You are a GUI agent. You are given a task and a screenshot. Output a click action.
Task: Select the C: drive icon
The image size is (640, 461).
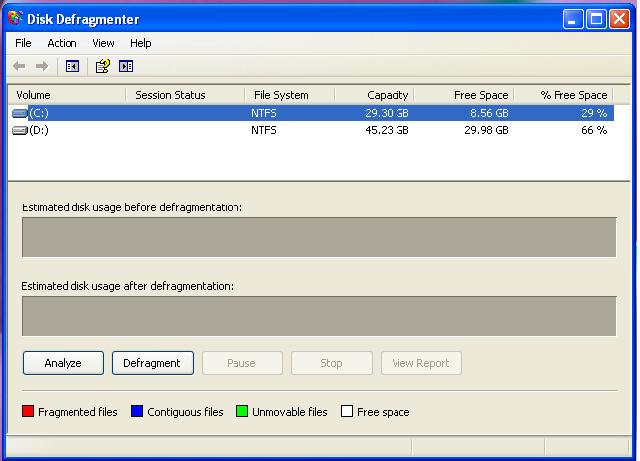20,113
